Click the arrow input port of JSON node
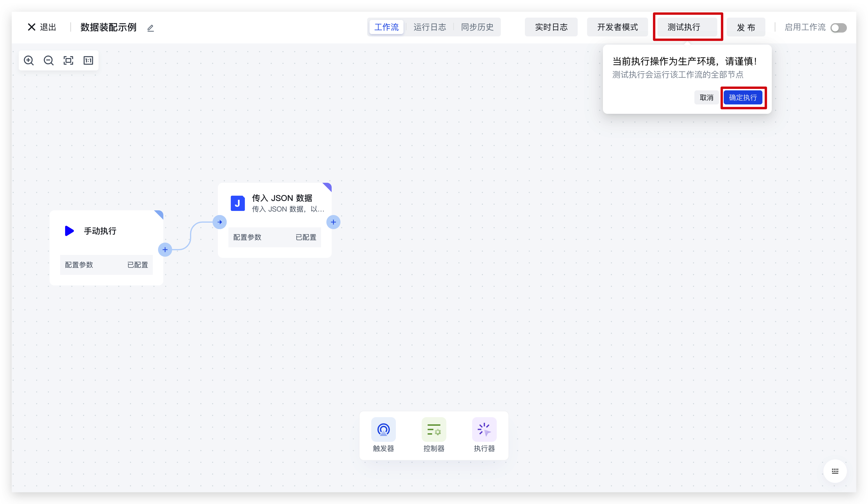Viewport: 868px width, 504px height. [220, 222]
